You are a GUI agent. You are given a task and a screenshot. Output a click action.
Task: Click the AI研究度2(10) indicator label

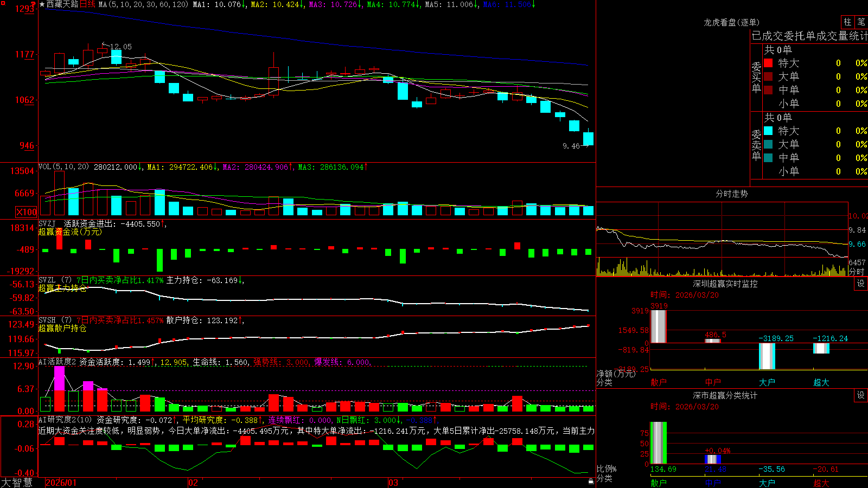click(x=65, y=420)
